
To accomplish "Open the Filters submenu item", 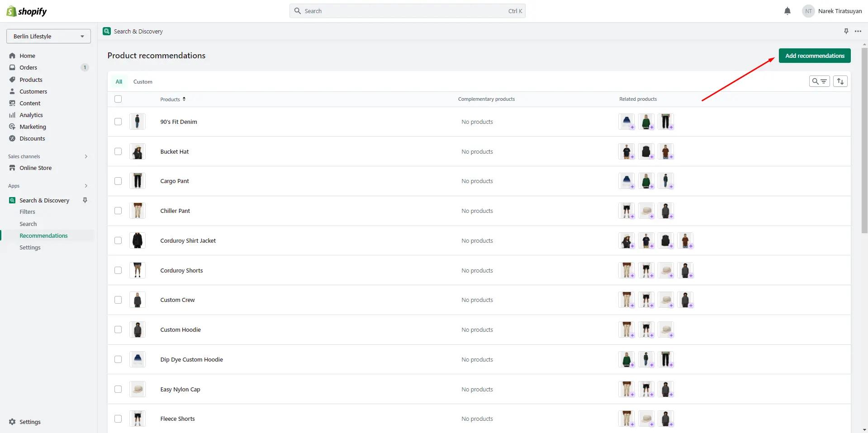I will [27, 212].
